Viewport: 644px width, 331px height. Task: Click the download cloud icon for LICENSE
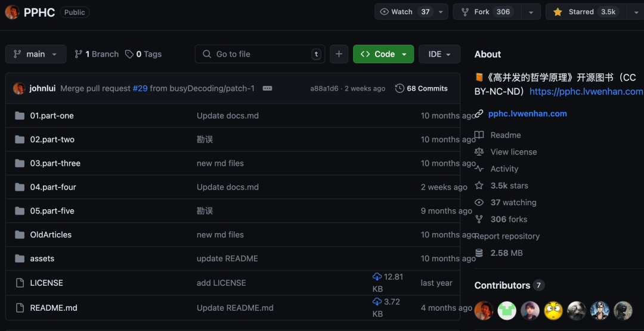377,276
